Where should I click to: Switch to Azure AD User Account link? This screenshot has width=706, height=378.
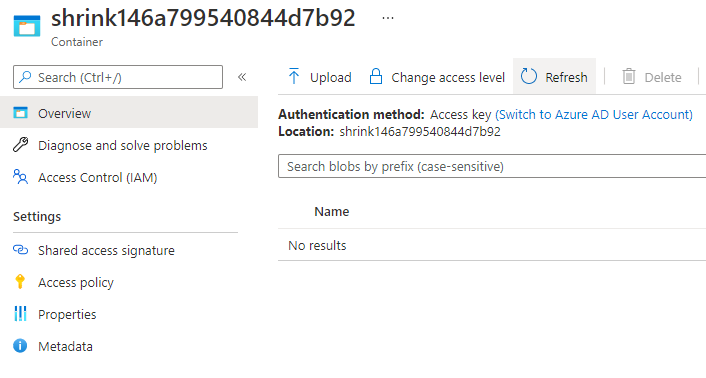[x=594, y=114]
